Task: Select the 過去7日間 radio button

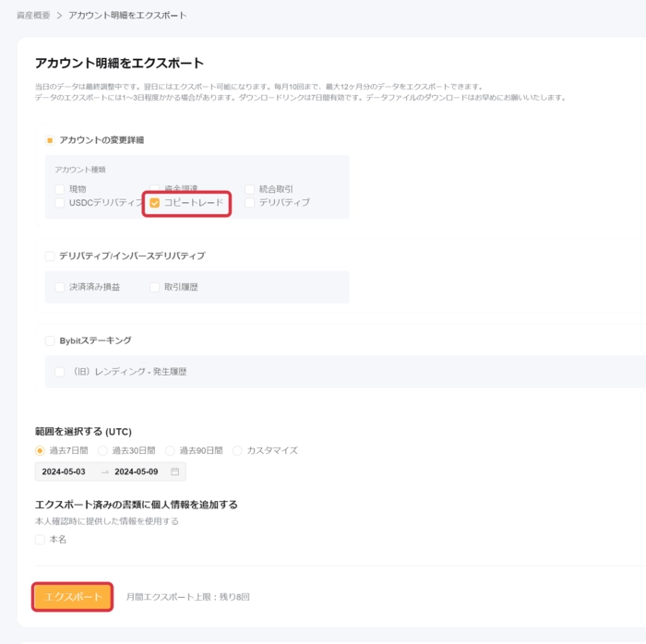Action: pos(40,450)
